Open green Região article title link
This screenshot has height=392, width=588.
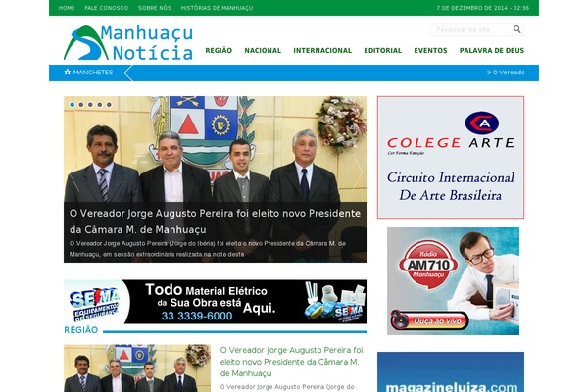click(x=291, y=362)
